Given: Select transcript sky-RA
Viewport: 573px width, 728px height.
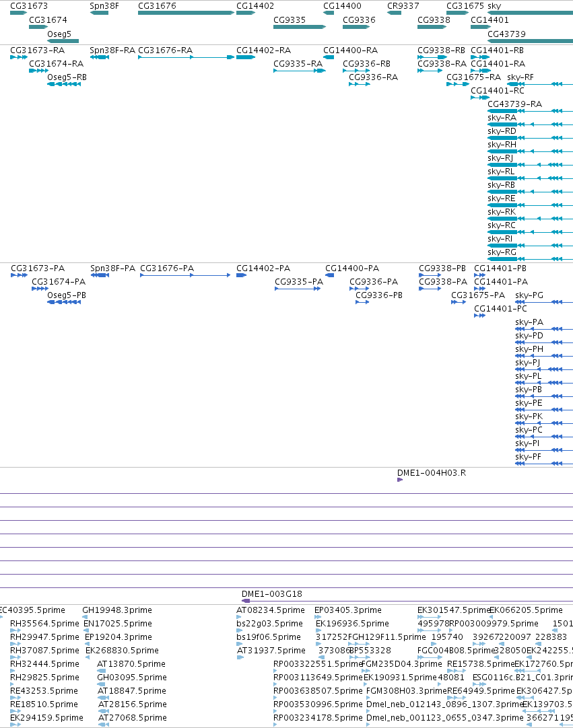Looking at the screenshot, I should (x=502, y=118).
